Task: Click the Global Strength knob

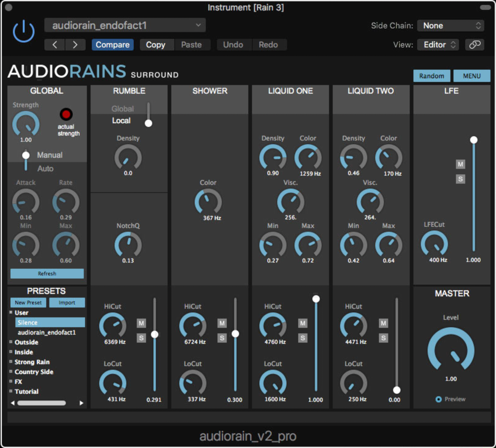Action: [x=26, y=124]
